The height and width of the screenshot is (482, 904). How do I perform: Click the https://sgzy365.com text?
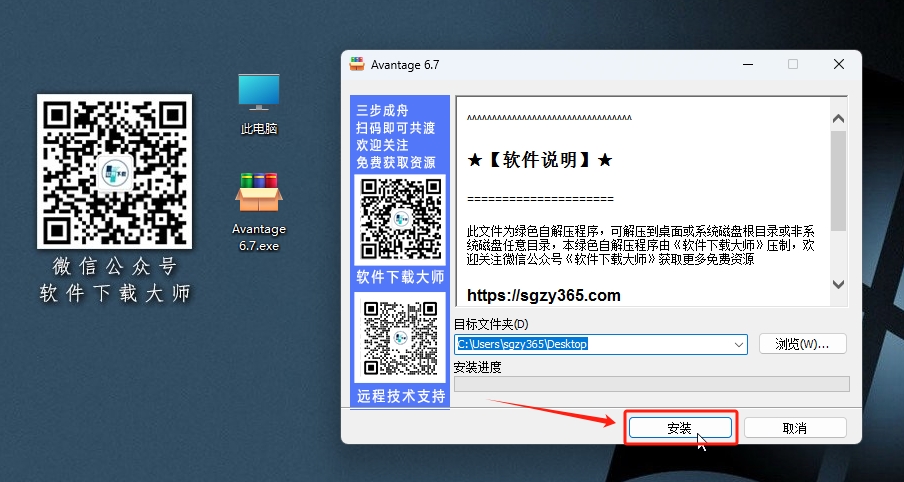click(x=544, y=296)
